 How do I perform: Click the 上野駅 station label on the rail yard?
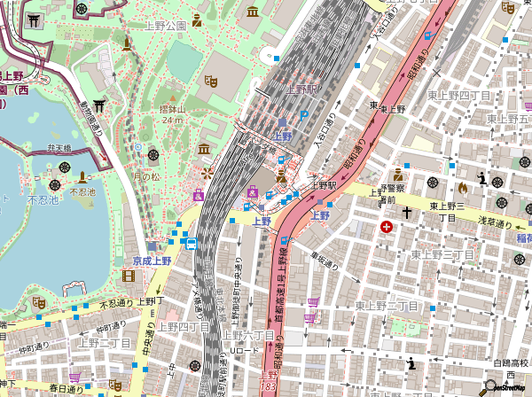coord(301,90)
